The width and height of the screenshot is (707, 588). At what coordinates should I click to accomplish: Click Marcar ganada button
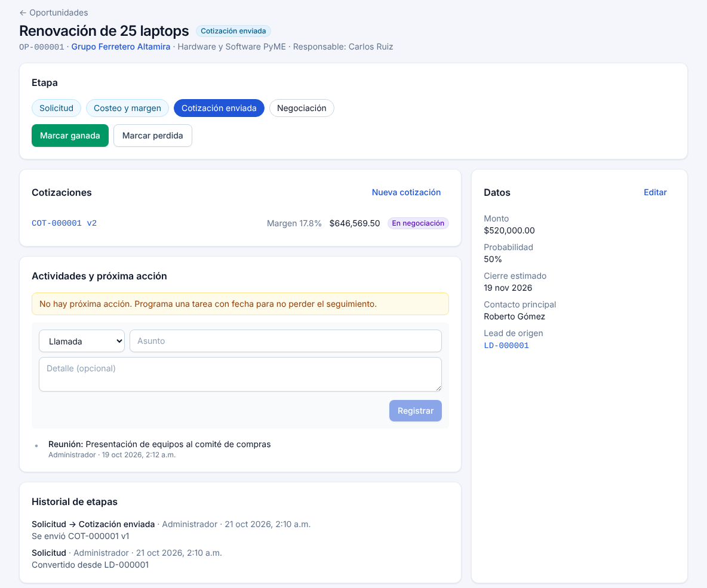[70, 136]
